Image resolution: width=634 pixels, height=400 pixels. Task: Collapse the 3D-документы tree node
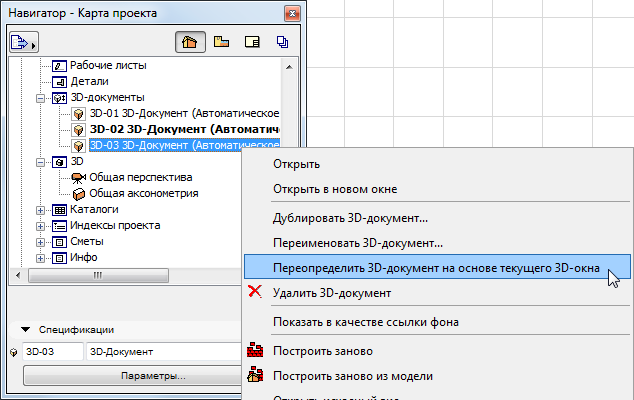[x=40, y=98]
